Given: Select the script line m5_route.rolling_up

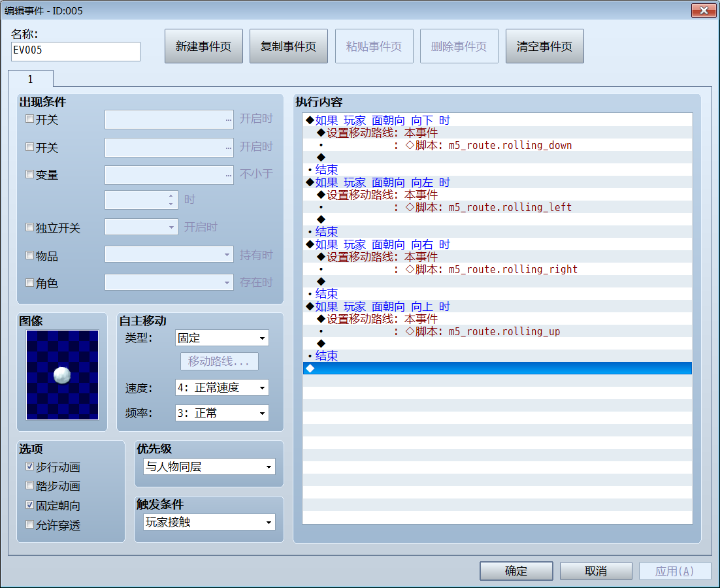Looking at the screenshot, I should tap(497, 331).
